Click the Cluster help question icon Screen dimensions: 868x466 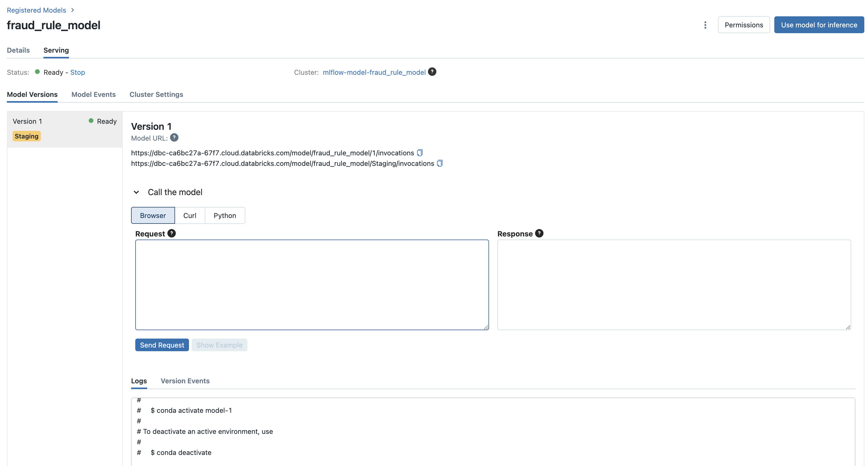[x=432, y=72]
